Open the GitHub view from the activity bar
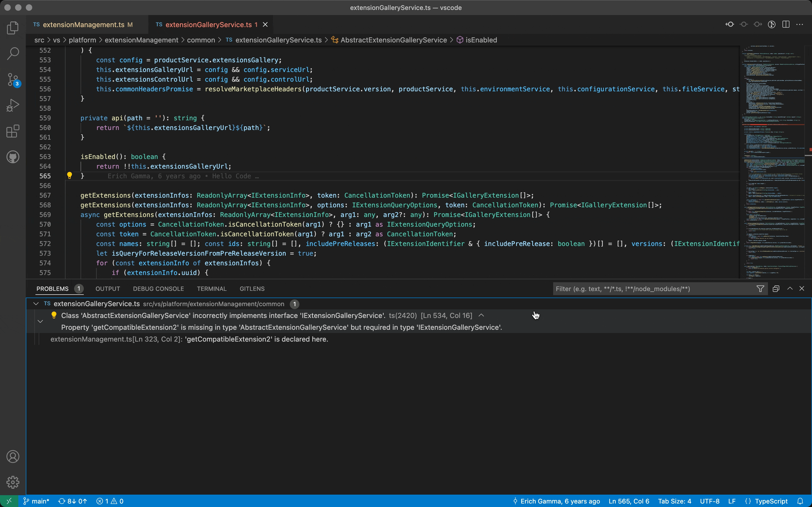The height and width of the screenshot is (507, 812). tap(13, 157)
